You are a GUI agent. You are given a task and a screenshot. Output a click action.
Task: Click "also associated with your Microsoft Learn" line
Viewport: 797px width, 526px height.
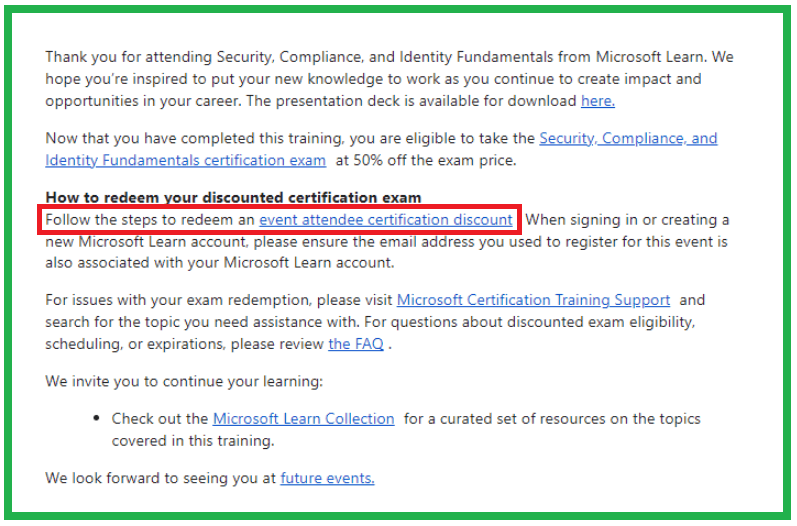[x=220, y=263]
